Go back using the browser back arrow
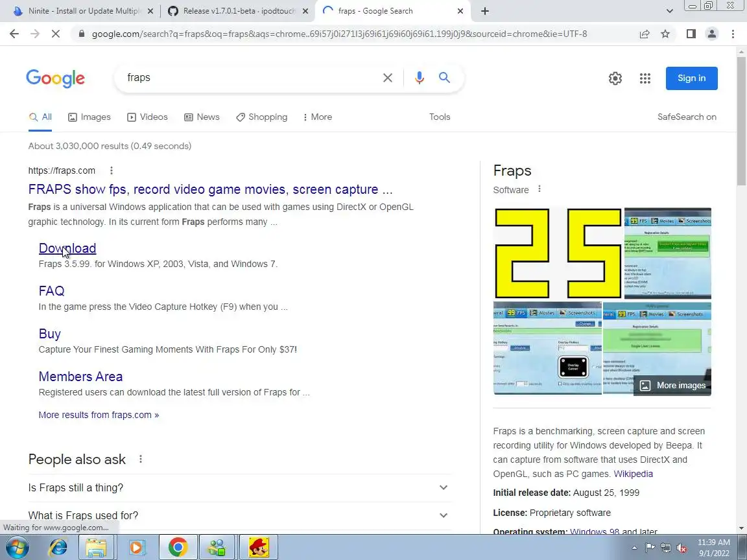This screenshot has height=560, width=747. click(x=14, y=34)
